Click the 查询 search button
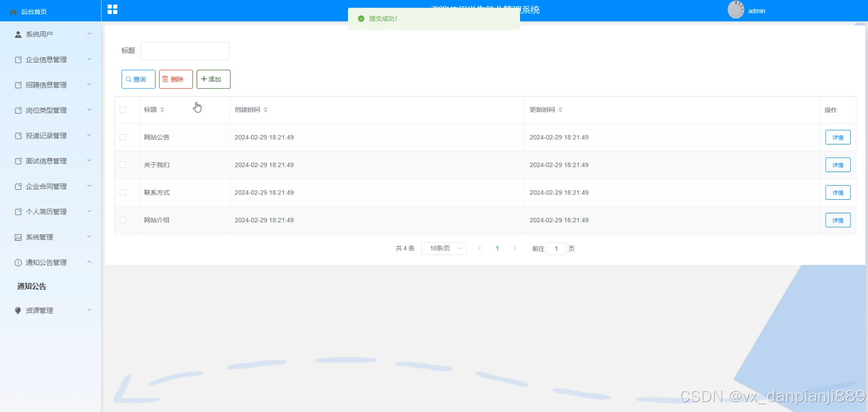Viewport: 868px width, 412px height. [x=138, y=79]
